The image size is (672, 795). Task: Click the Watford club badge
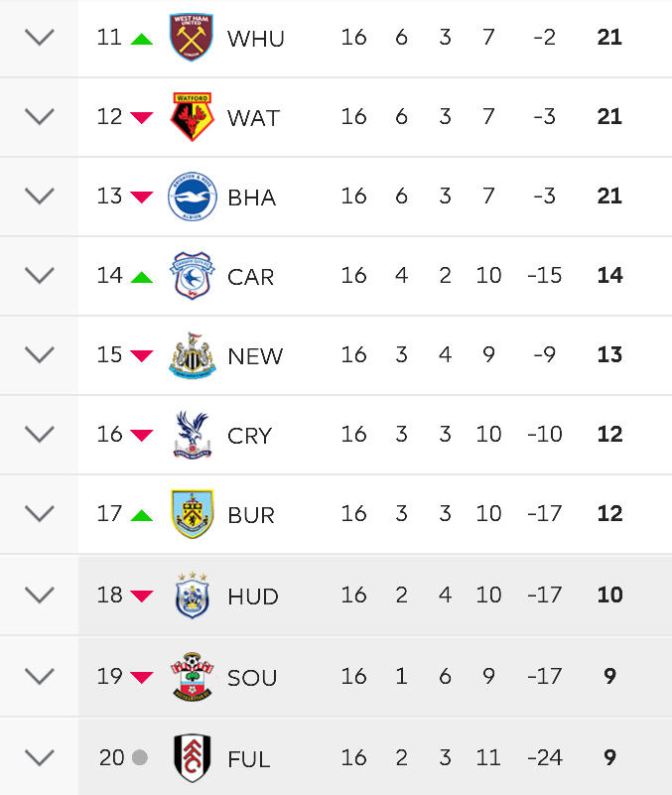[192, 116]
